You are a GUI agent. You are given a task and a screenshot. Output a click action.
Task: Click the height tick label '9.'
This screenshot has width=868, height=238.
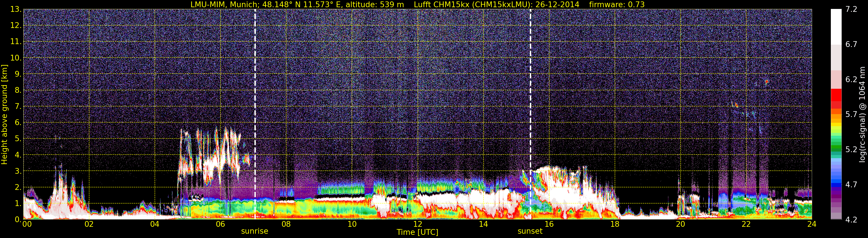(x=18, y=74)
